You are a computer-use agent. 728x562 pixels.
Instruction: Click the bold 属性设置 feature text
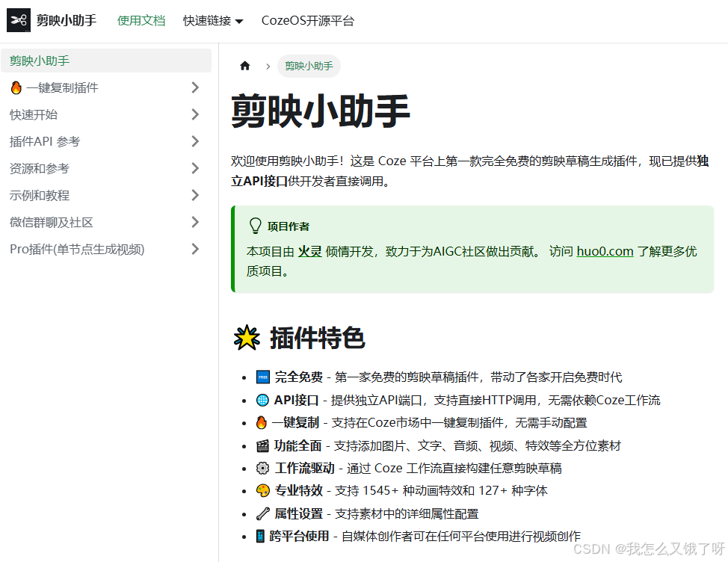[x=298, y=513]
